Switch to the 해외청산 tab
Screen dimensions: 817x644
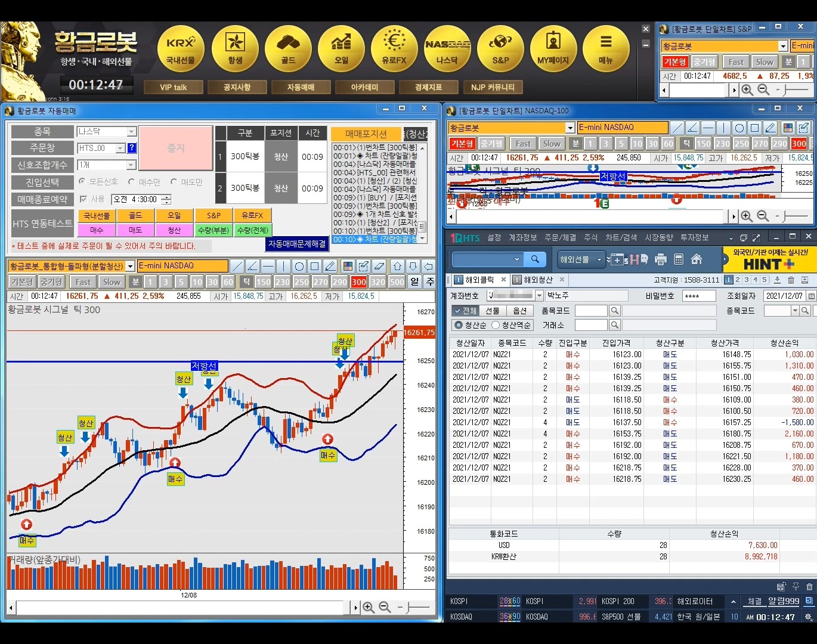pyautogui.click(x=538, y=280)
